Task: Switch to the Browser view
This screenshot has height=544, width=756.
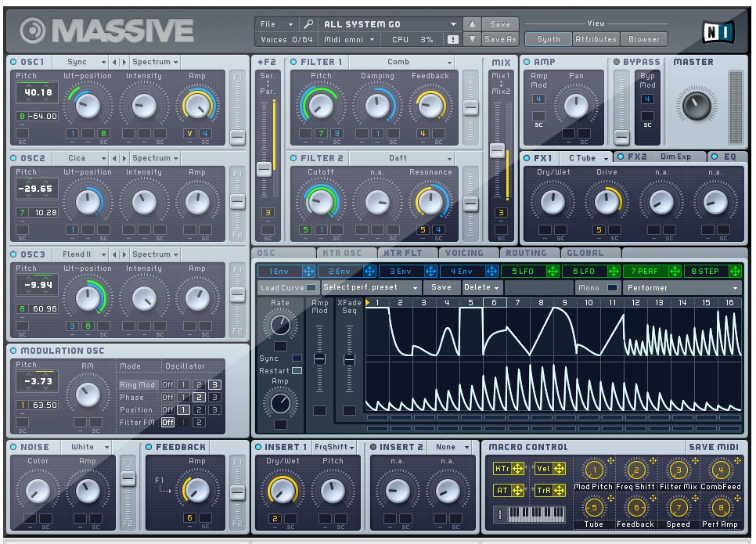Action: 643,39
